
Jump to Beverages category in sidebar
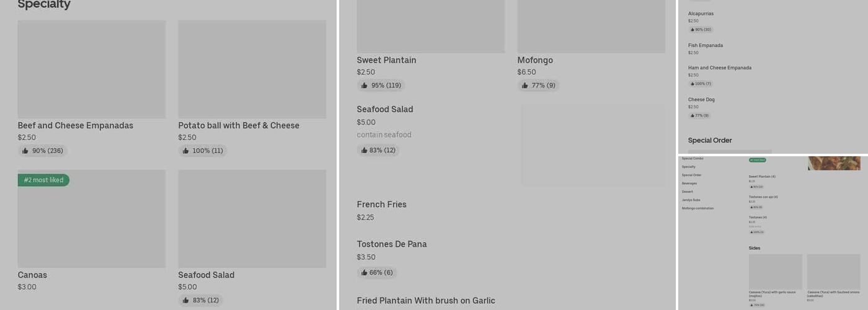tap(689, 184)
